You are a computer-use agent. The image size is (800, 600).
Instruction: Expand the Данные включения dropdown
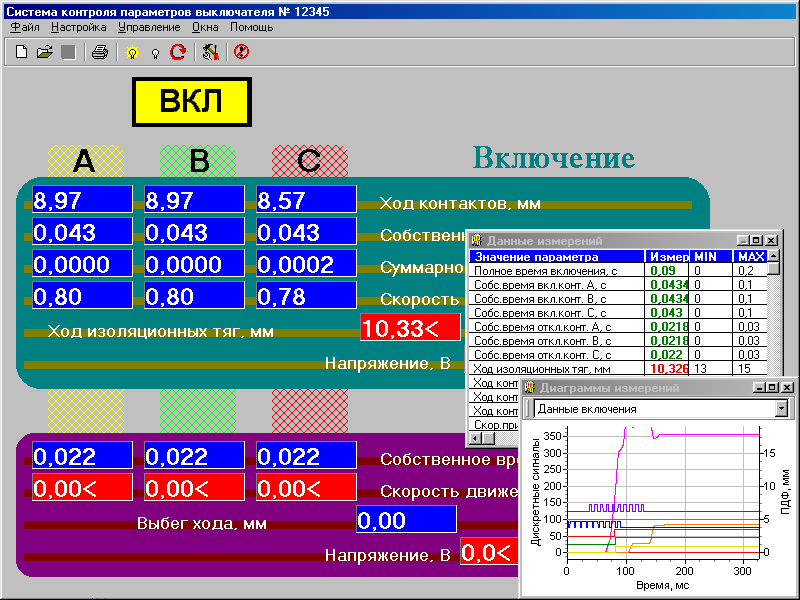(x=781, y=409)
